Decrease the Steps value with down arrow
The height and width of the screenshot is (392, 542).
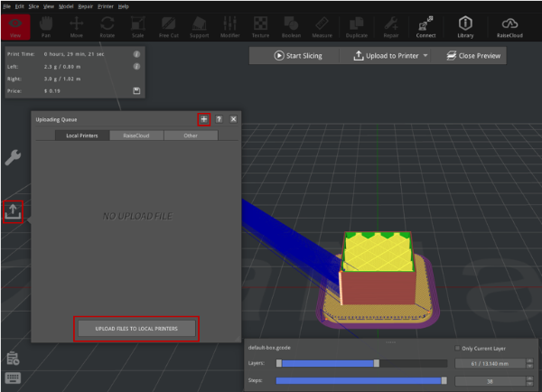click(x=529, y=384)
